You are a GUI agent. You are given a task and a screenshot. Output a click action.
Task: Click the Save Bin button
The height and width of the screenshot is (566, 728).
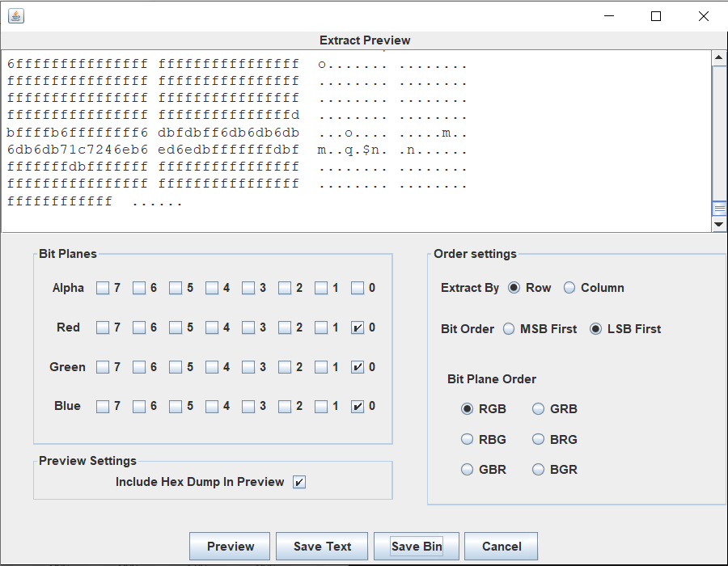click(417, 546)
